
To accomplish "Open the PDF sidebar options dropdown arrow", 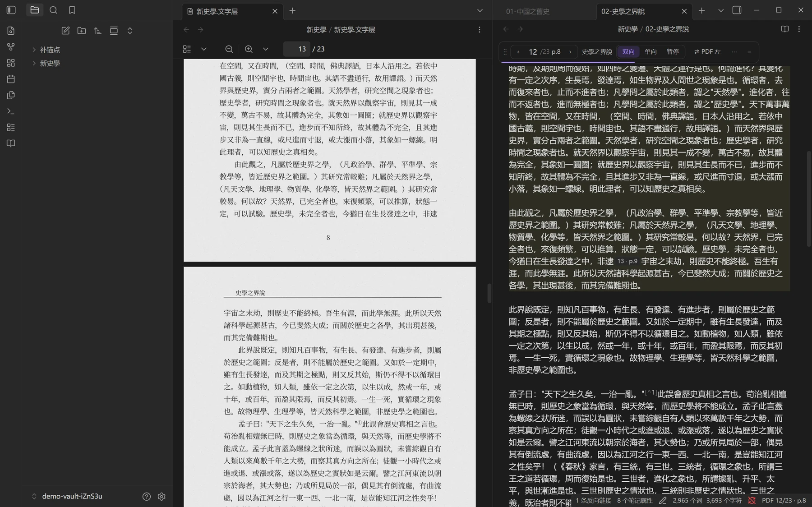I will [203, 49].
